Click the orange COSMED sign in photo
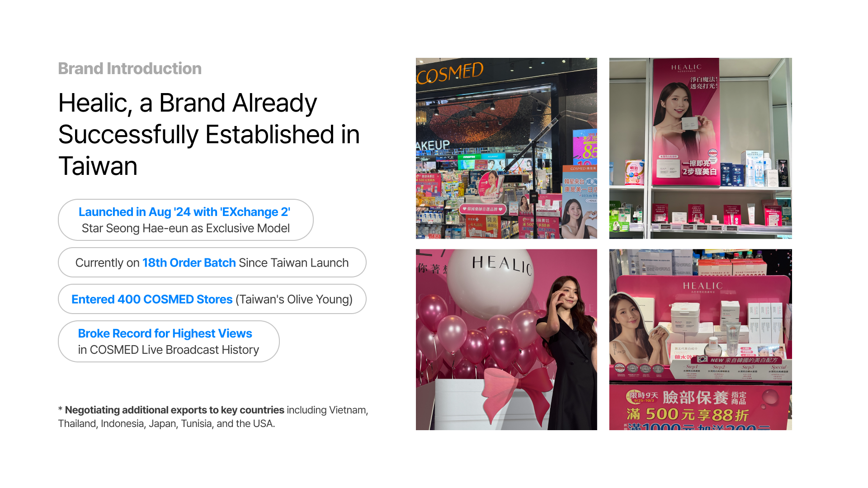 click(x=450, y=73)
